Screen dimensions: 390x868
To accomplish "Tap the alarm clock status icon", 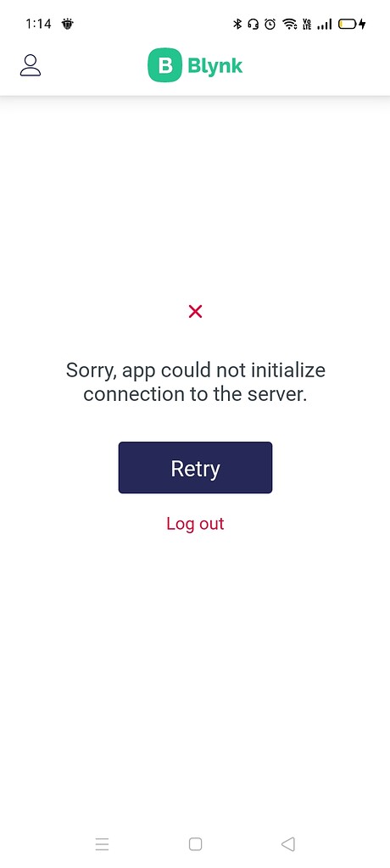I will coord(270,24).
